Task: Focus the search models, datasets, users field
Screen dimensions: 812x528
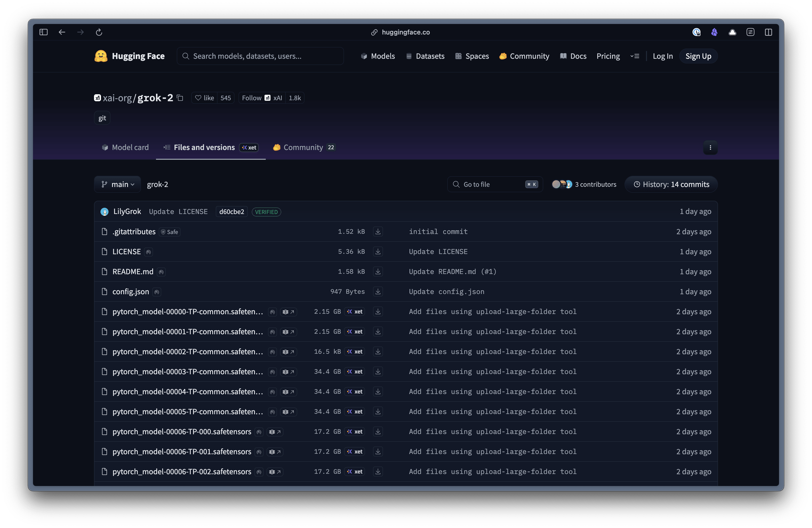Action: coord(260,56)
